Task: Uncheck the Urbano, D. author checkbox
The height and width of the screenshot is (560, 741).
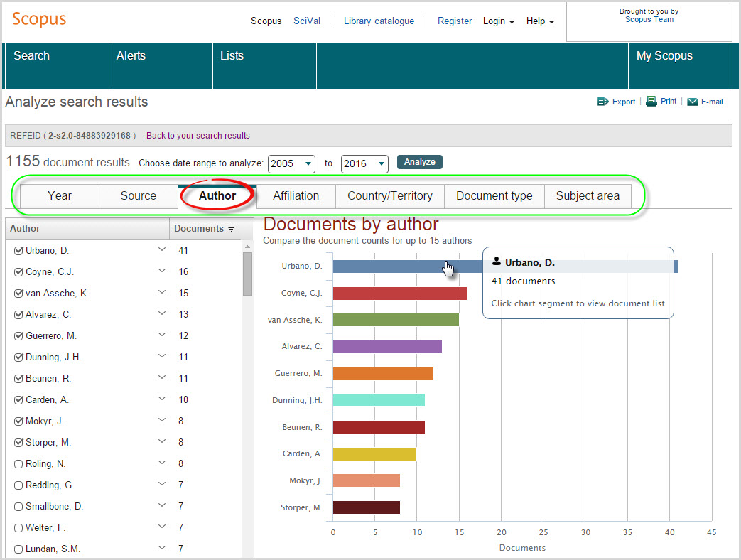Action: [x=18, y=251]
